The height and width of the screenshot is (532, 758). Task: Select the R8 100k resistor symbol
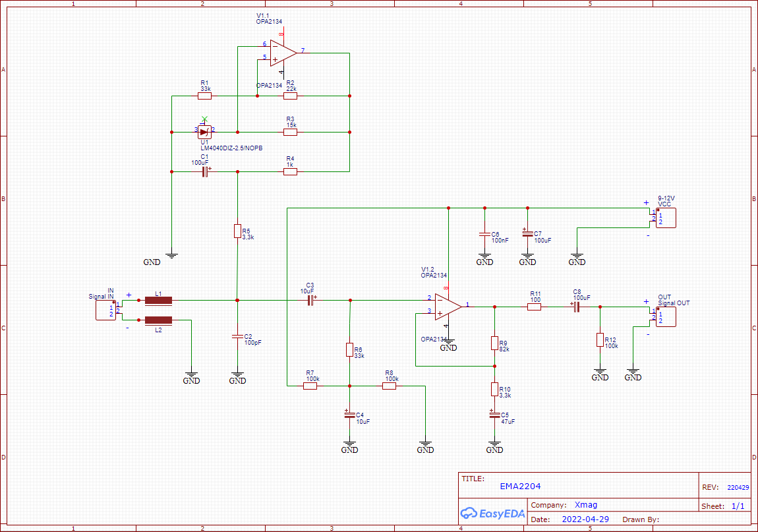click(389, 386)
